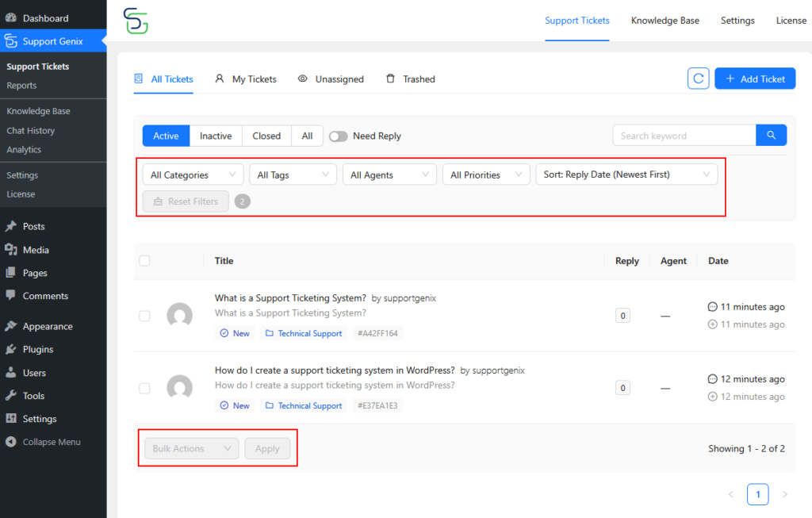Viewport: 812px width, 518px height.
Task: Click the refresh tickets icon button
Action: tap(698, 79)
